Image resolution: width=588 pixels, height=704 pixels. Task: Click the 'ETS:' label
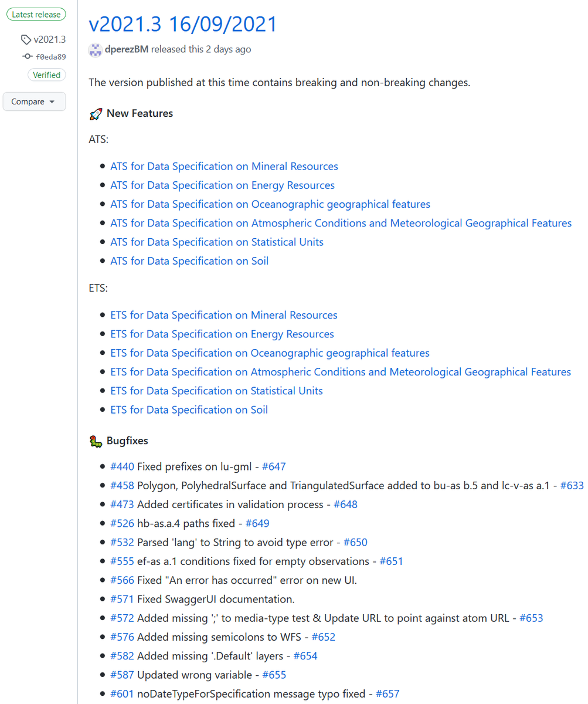[x=98, y=289]
